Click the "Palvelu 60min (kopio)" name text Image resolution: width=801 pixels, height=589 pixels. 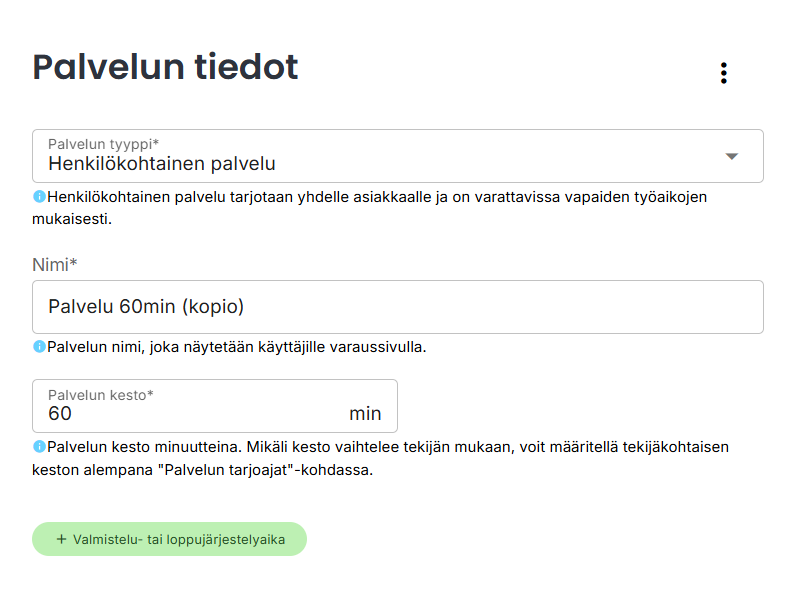[146, 307]
